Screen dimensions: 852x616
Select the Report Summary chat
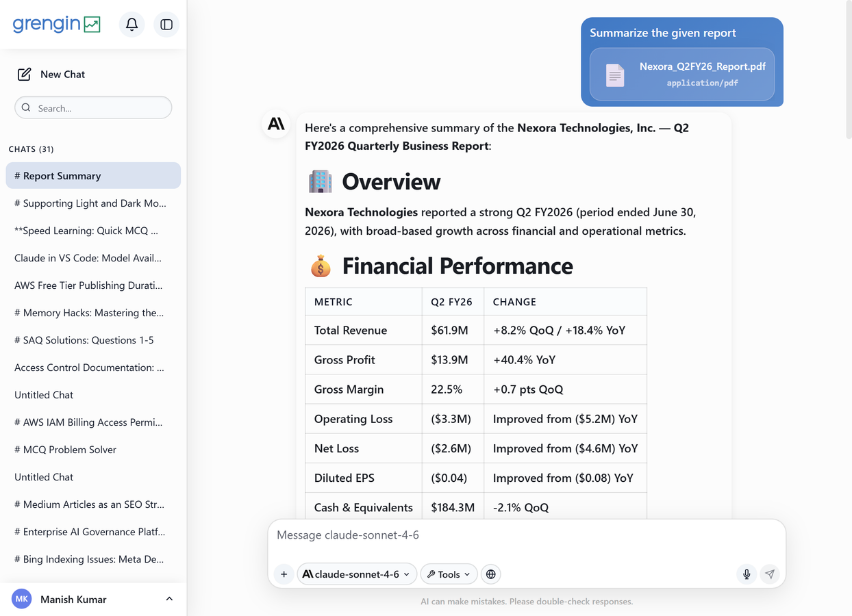[93, 176]
